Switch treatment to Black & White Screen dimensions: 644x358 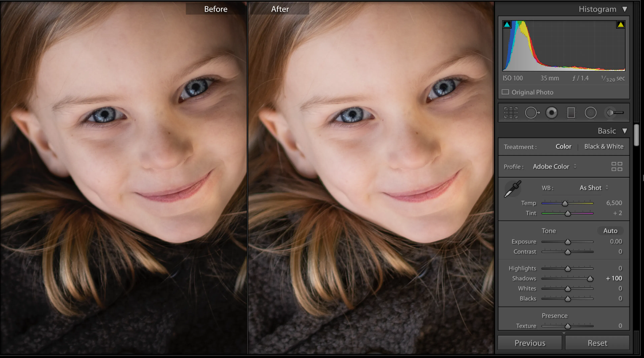604,146
